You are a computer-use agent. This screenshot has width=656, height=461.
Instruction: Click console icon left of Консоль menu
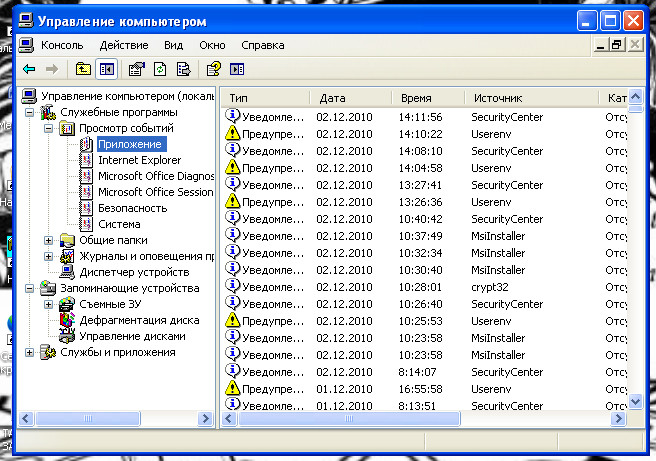pos(26,45)
